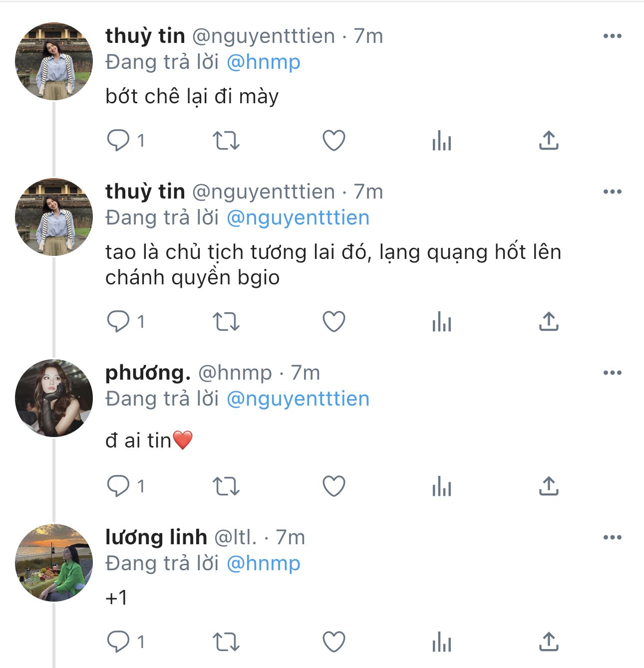Screen dimensions: 644x668
Task: Like the "bớt chê lại đi mày" tweet
Action: pyautogui.click(x=334, y=141)
